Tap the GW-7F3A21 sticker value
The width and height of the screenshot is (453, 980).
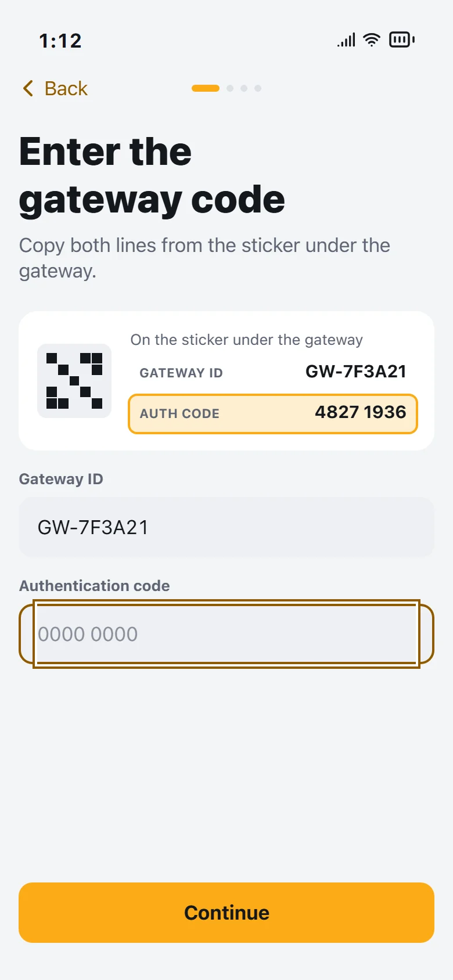[x=356, y=372]
